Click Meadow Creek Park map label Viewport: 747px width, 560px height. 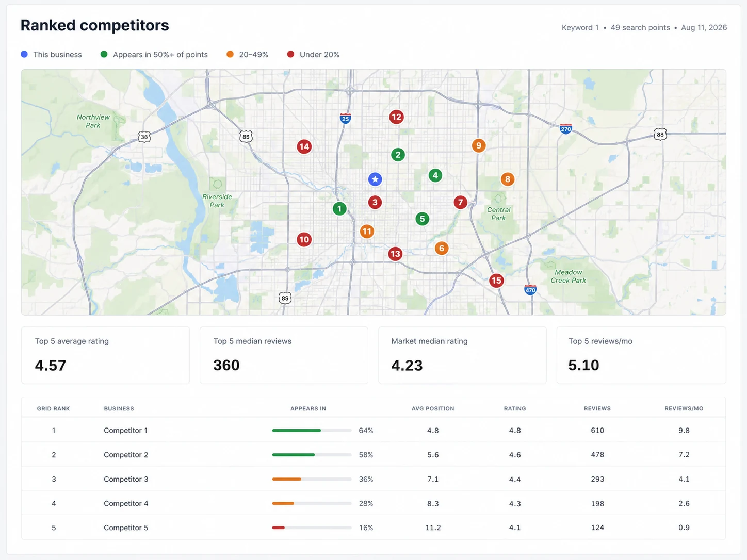[x=569, y=276]
